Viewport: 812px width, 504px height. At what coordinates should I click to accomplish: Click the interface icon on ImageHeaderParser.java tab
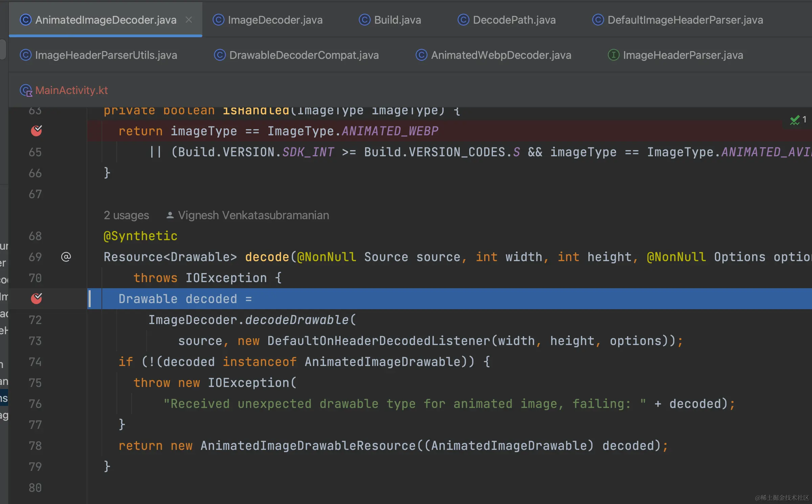point(614,55)
